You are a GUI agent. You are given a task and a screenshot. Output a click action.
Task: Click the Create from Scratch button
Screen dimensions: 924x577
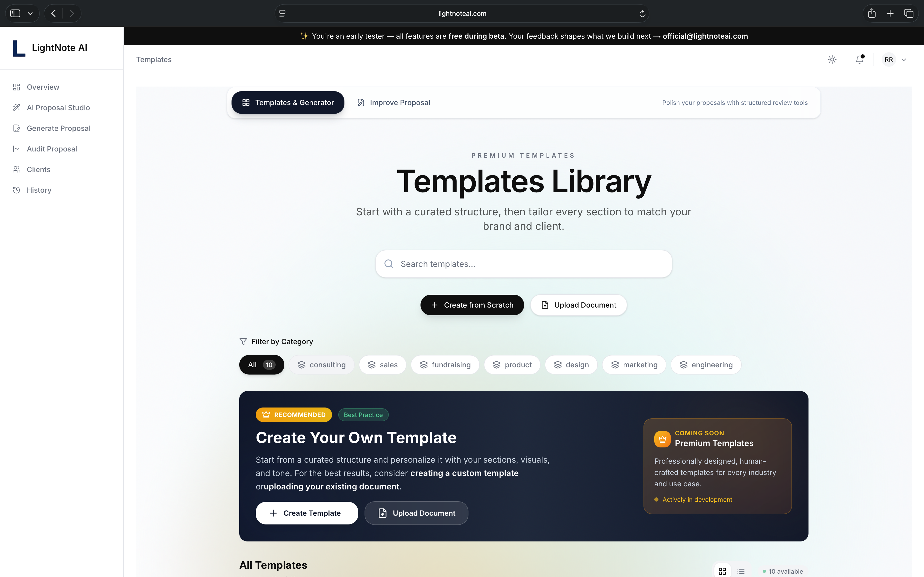coord(472,305)
